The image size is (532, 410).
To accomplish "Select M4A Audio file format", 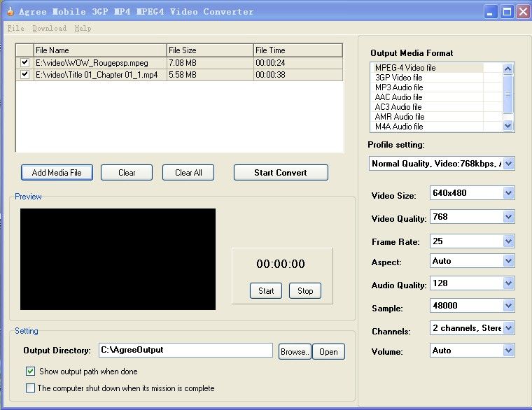I will coord(427,127).
